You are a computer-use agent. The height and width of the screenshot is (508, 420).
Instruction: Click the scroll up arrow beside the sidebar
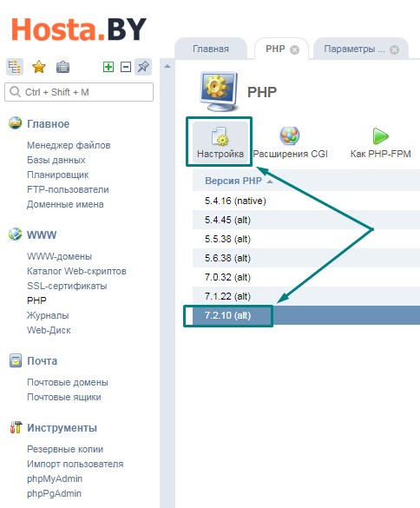(167, 66)
